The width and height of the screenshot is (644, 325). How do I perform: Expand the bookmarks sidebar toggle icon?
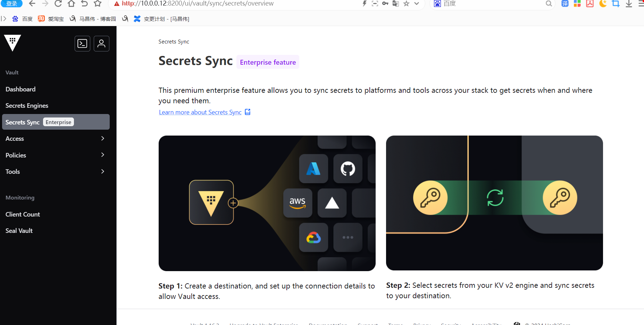click(x=3, y=19)
